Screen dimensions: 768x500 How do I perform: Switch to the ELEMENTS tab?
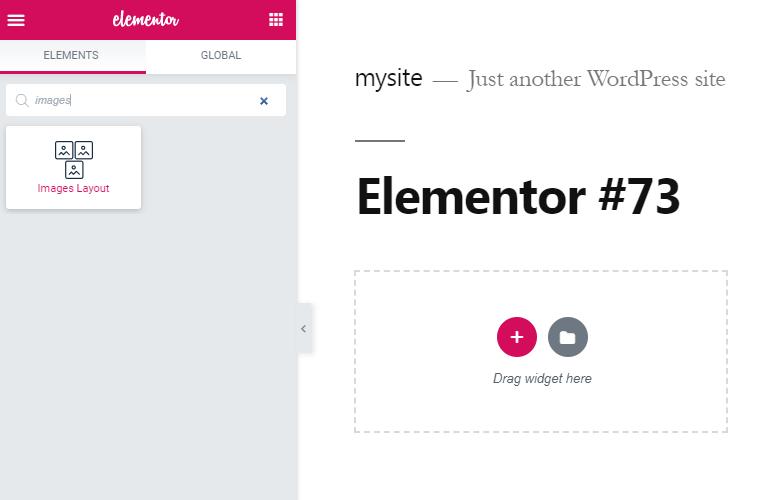tap(71, 55)
